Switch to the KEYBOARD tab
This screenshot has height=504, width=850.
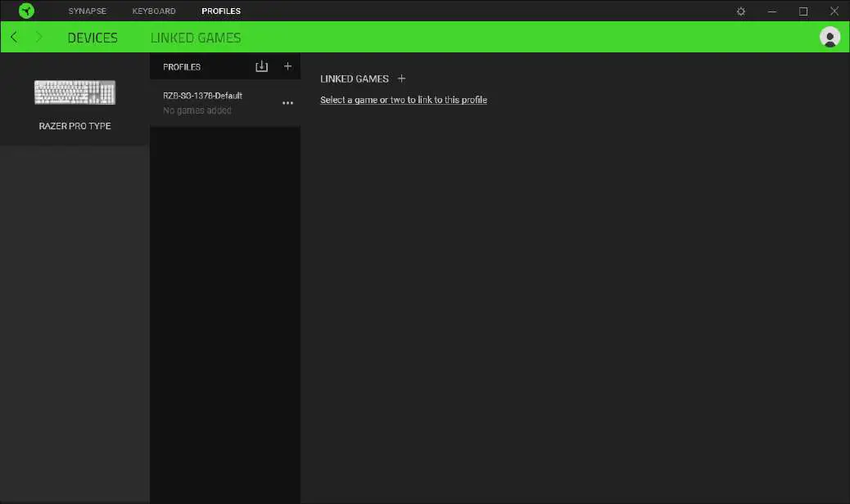point(154,11)
